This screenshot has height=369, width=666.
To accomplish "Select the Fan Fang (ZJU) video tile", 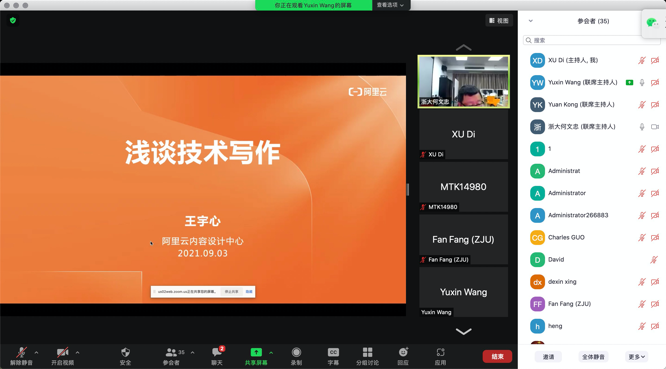I will 463,239.
